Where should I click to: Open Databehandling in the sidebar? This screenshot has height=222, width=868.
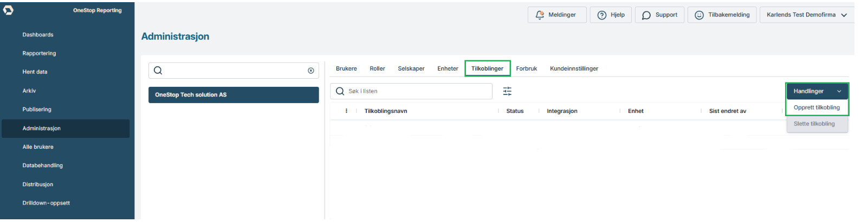tap(43, 166)
